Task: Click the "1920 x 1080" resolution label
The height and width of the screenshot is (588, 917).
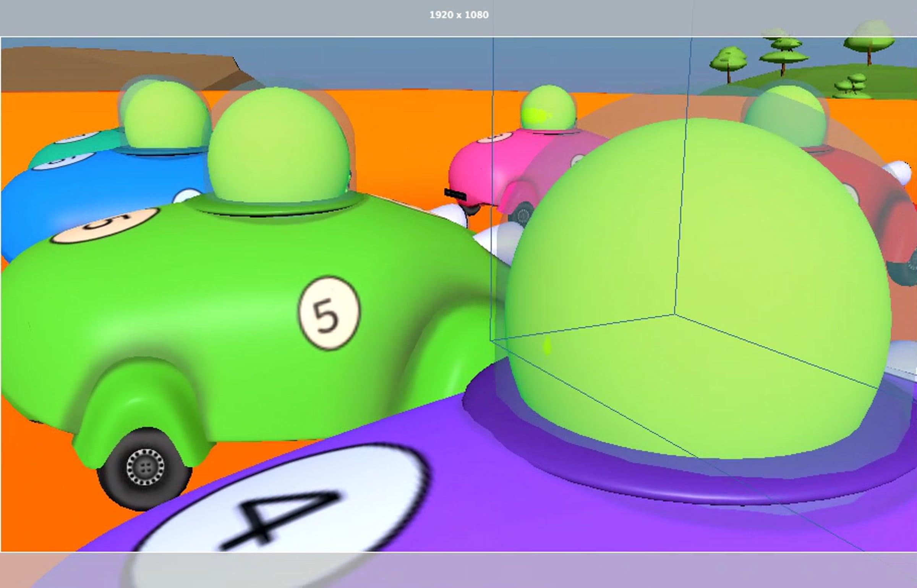Action: click(459, 15)
